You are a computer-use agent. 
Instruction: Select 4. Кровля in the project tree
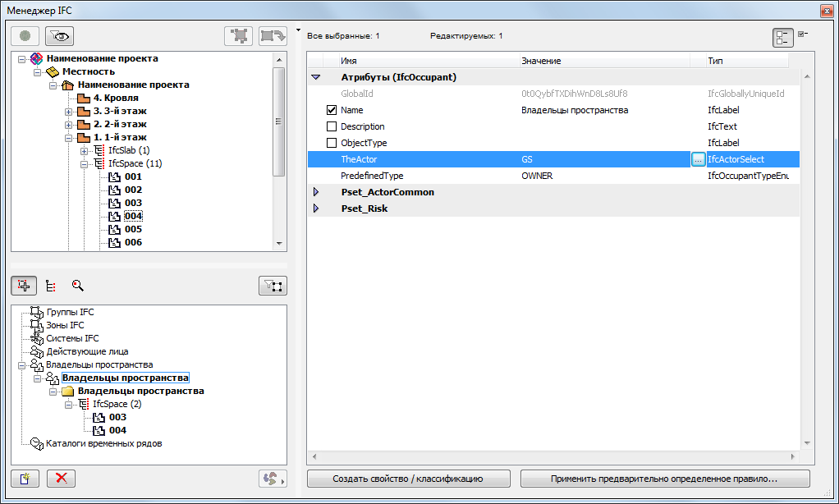(116, 98)
